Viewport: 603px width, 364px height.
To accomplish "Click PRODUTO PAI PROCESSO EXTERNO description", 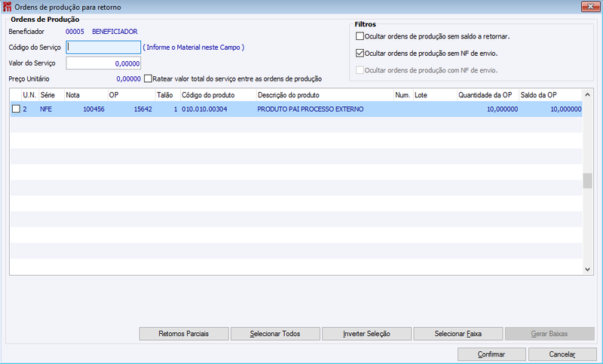I will [311, 109].
